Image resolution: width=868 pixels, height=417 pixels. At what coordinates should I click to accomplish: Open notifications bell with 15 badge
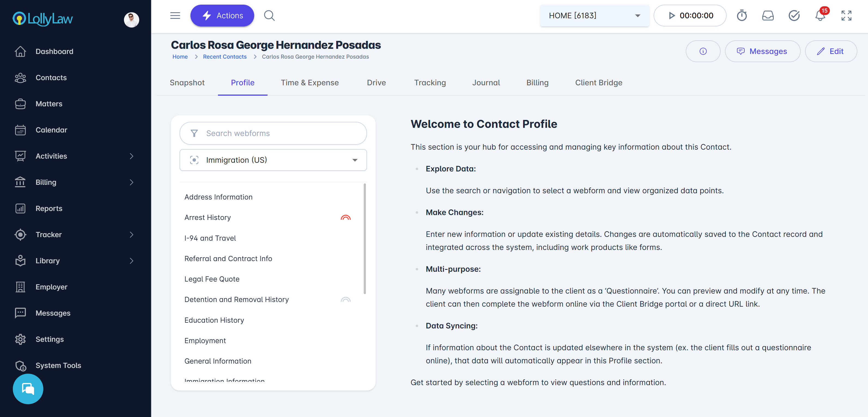tap(820, 16)
